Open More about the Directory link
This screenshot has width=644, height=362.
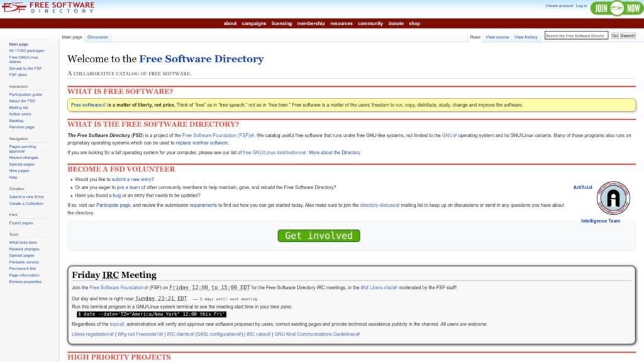(x=335, y=153)
